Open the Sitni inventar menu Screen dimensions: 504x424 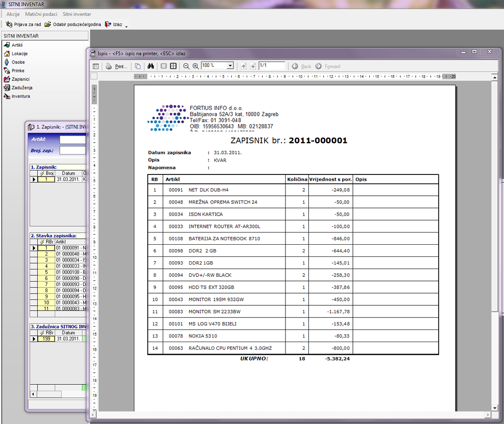[x=77, y=14]
